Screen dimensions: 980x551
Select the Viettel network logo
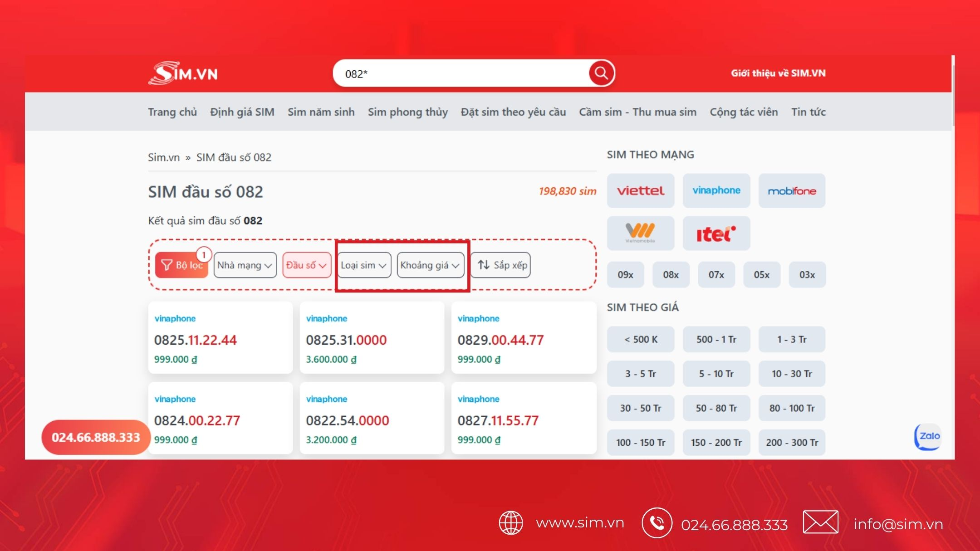(640, 190)
